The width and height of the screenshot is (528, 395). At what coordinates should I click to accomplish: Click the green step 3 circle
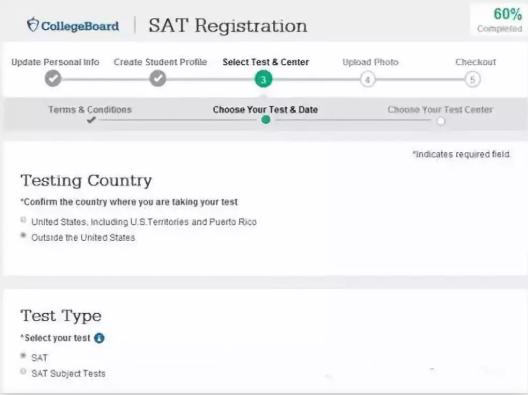[263, 79]
